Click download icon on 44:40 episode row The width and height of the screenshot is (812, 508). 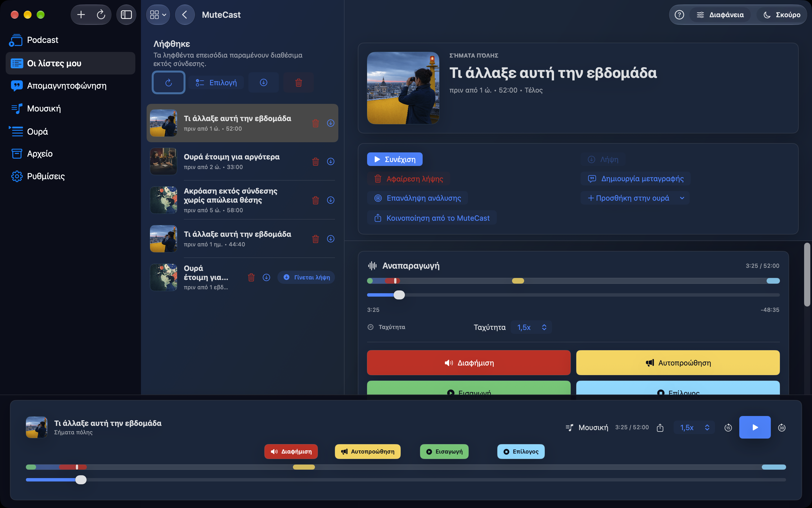[x=330, y=239]
